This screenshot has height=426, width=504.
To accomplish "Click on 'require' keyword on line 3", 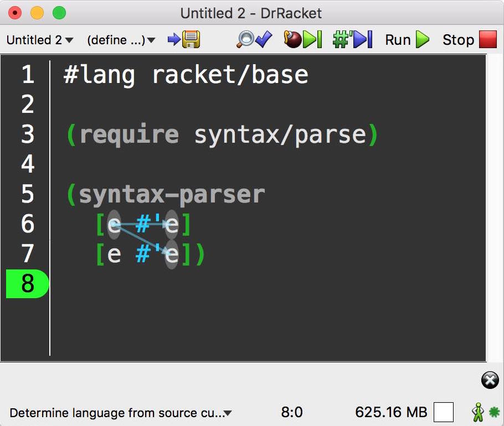I will point(129,134).
